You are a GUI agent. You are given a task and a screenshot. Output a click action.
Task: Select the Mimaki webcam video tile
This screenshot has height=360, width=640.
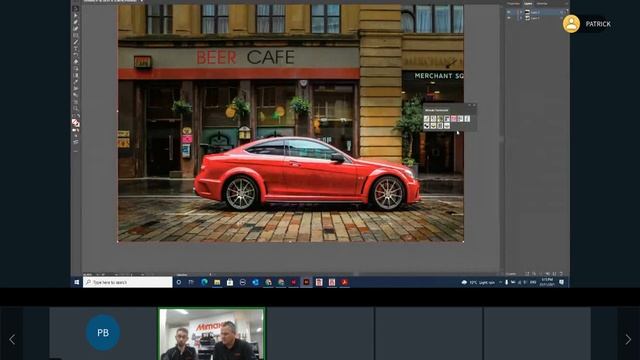pyautogui.click(x=211, y=334)
